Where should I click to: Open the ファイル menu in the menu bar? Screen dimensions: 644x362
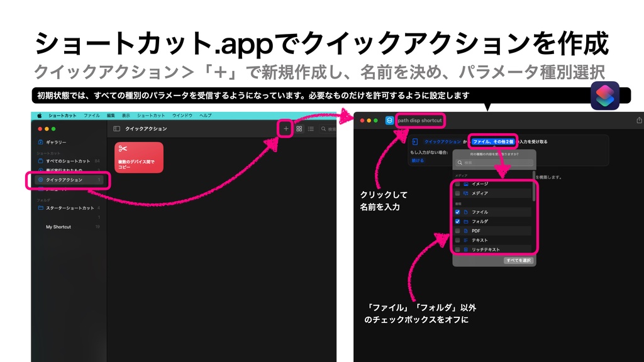pyautogui.click(x=92, y=115)
